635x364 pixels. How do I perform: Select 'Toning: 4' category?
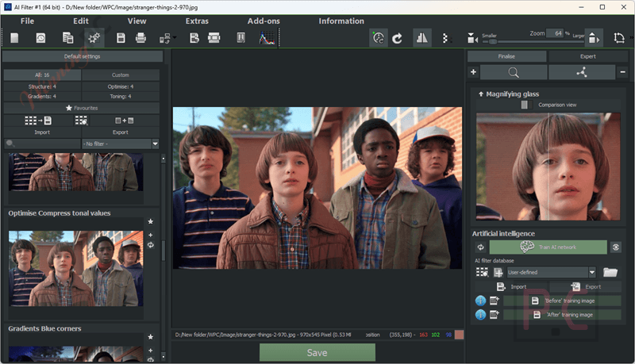point(121,96)
